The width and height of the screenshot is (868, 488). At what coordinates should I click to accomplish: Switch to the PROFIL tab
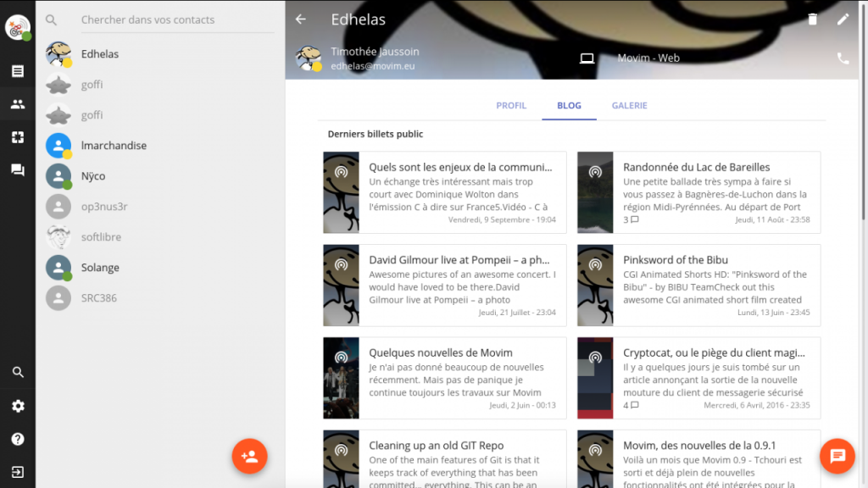[x=511, y=106]
